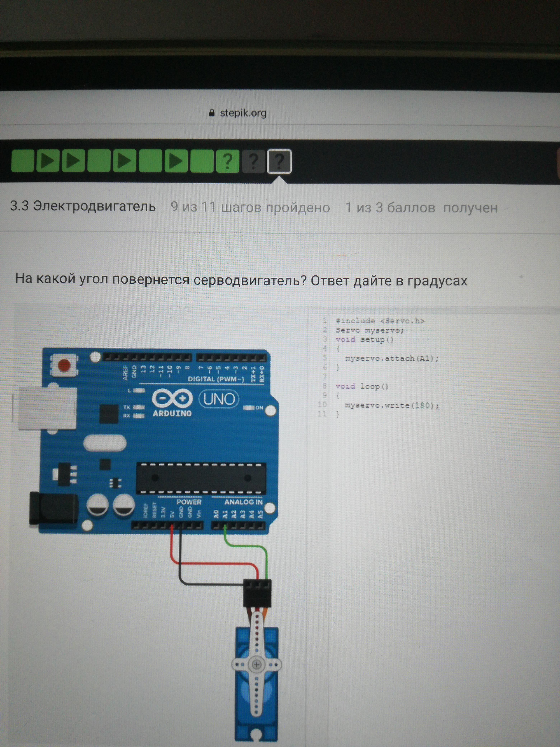Go to the fourth step green square

pos(99,161)
